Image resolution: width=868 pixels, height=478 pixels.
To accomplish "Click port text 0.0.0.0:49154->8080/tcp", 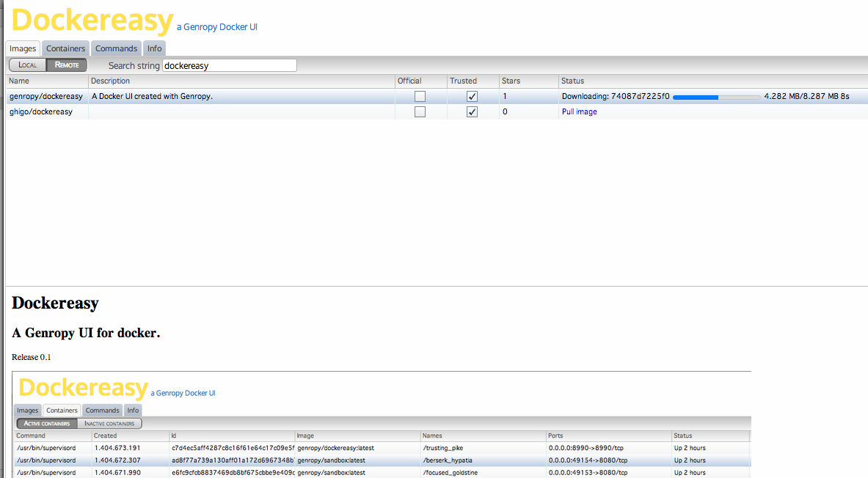I will (x=588, y=460).
